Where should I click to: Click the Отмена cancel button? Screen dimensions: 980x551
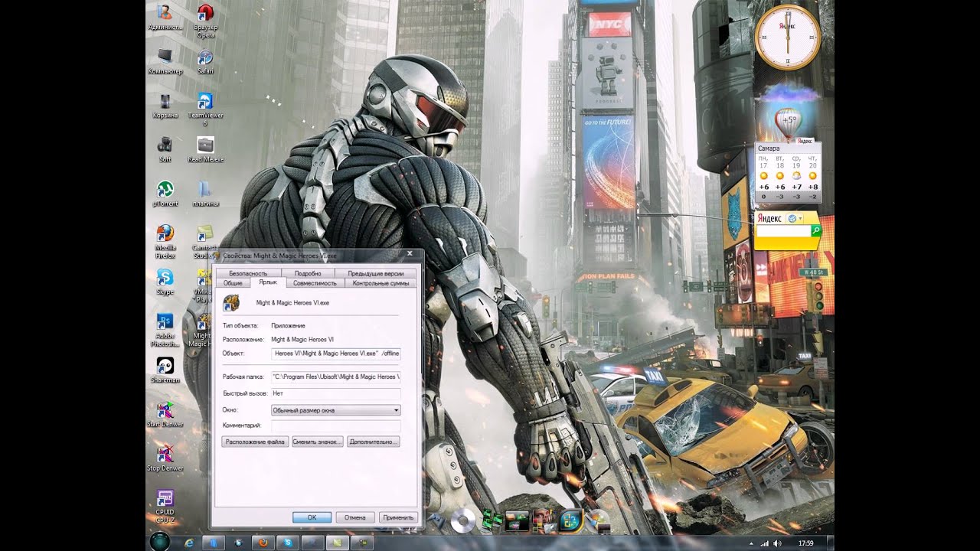(x=354, y=517)
